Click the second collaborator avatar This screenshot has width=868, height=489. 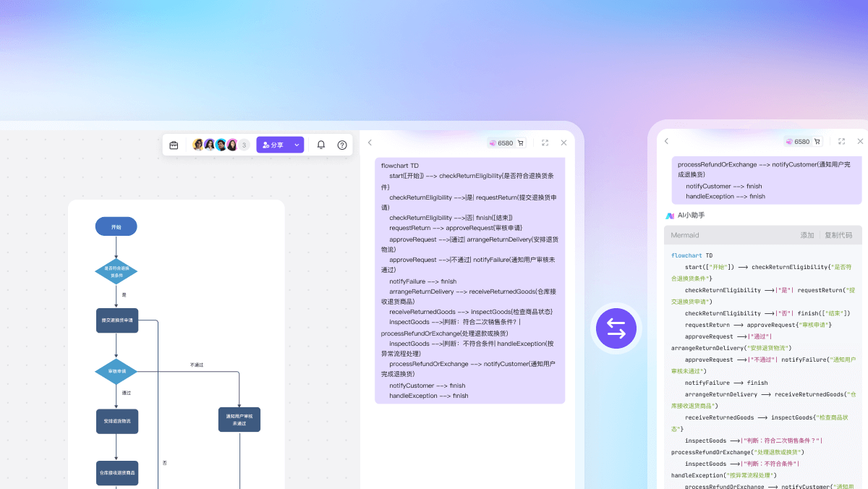[210, 145]
